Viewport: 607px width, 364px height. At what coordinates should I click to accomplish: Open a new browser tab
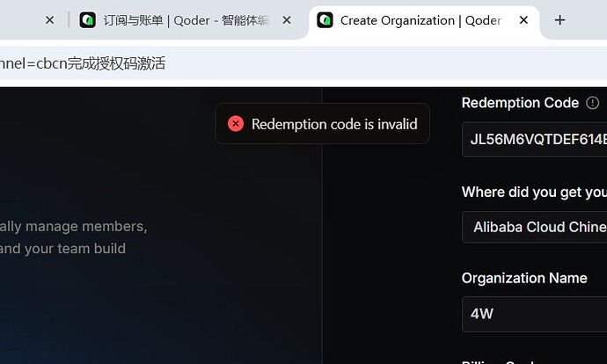click(559, 20)
